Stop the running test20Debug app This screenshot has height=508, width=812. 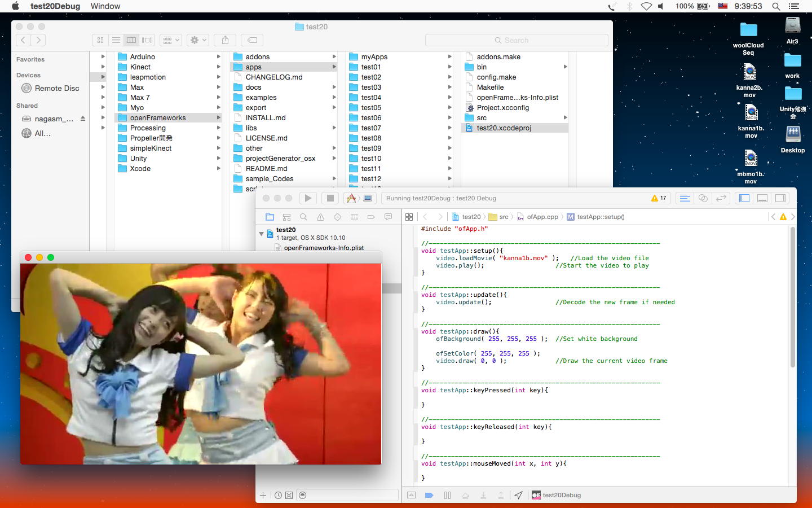(330, 198)
